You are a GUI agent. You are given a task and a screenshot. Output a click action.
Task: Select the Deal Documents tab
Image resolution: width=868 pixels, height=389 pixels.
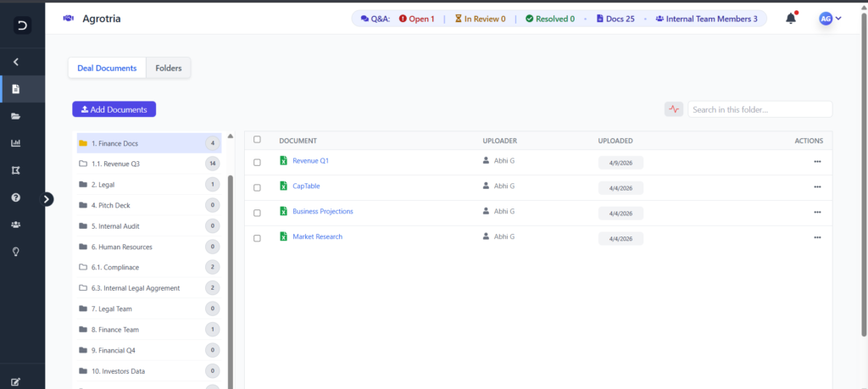click(107, 68)
